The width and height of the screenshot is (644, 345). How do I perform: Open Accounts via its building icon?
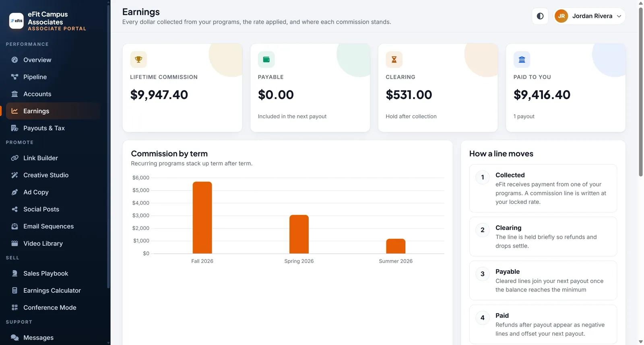pos(14,94)
